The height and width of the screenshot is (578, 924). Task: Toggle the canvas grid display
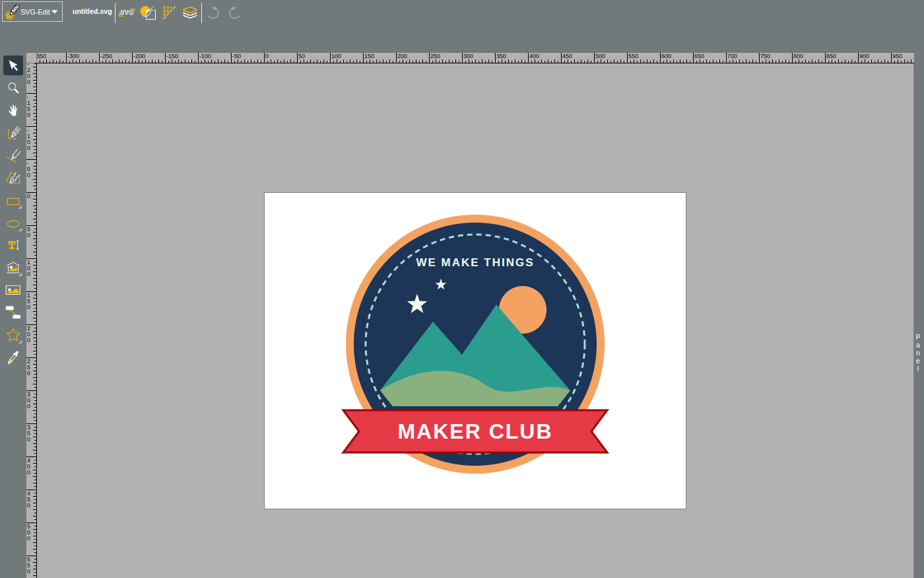click(169, 13)
